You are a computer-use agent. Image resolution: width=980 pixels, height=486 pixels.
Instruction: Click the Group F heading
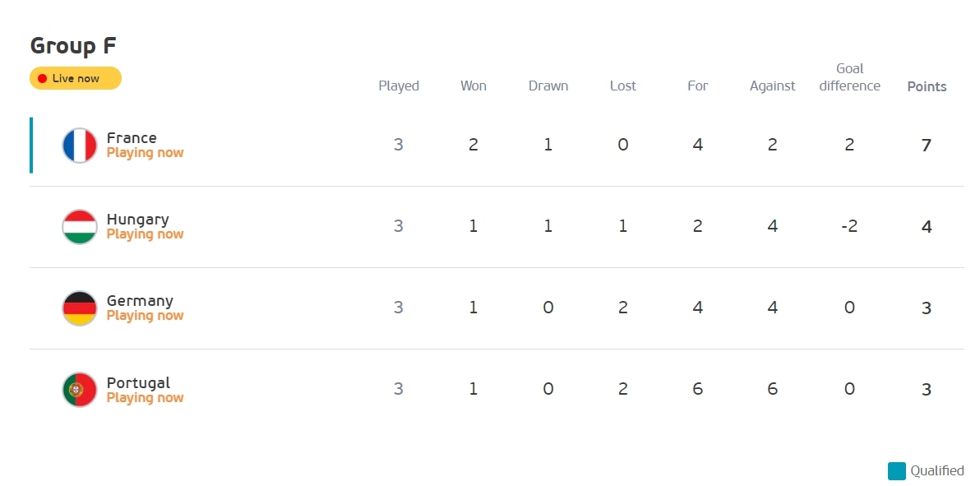click(73, 46)
